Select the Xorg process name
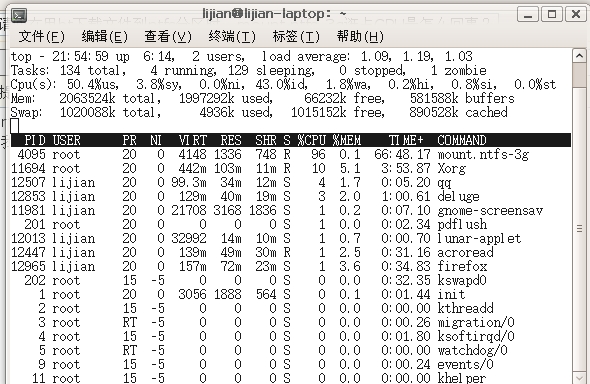This screenshot has height=384, width=590. 452,168
